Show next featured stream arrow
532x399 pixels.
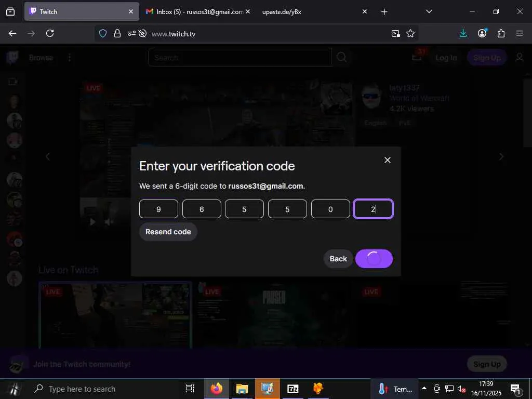coord(501,157)
